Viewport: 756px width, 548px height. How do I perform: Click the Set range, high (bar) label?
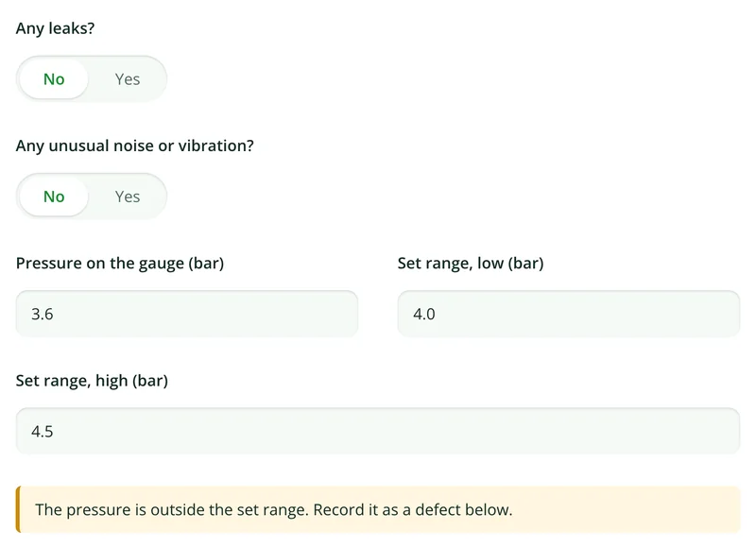[x=92, y=381]
